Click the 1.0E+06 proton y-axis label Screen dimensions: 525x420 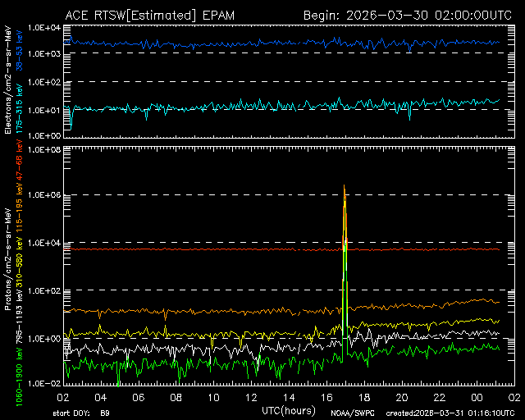(x=42, y=195)
